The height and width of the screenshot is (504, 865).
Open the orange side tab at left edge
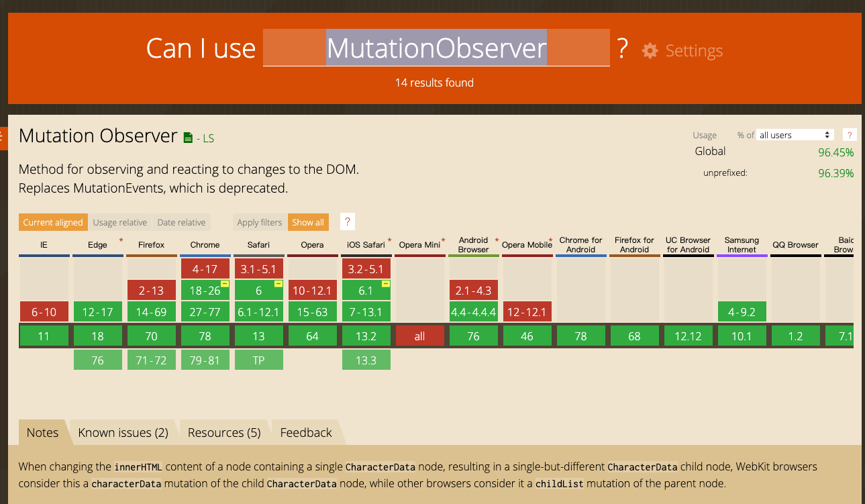(x=3, y=139)
